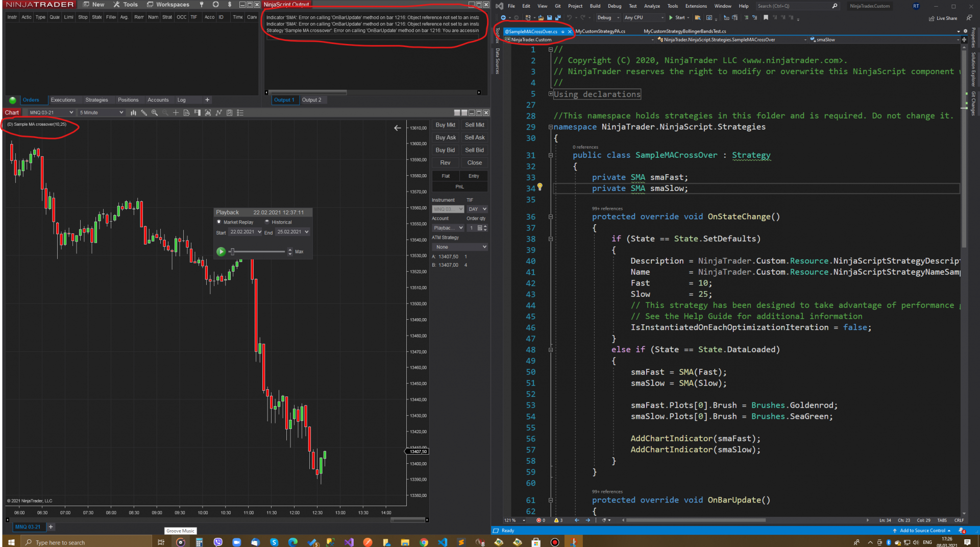Viewport: 980px width, 547px height.
Task: Open the chart Indicators icon
Action: pyautogui.click(x=218, y=113)
